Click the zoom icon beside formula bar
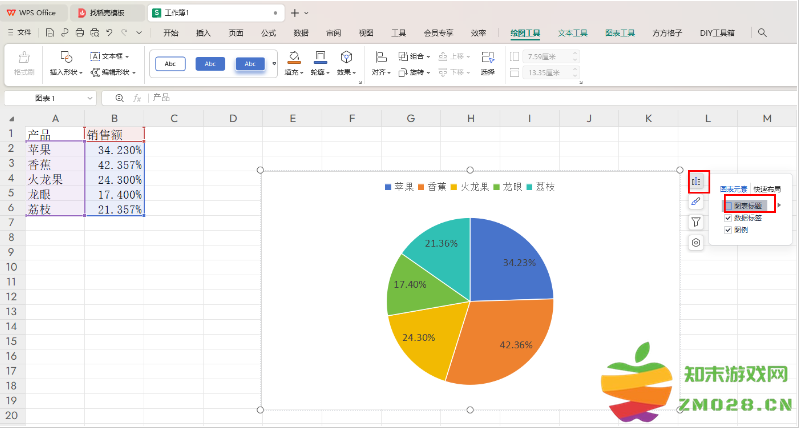800x428 pixels. pyautogui.click(x=119, y=98)
